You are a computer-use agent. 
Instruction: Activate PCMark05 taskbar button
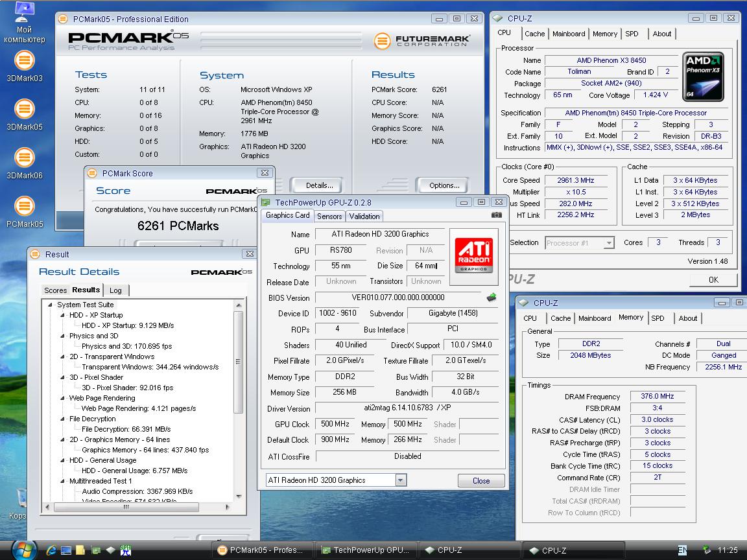coord(262,550)
